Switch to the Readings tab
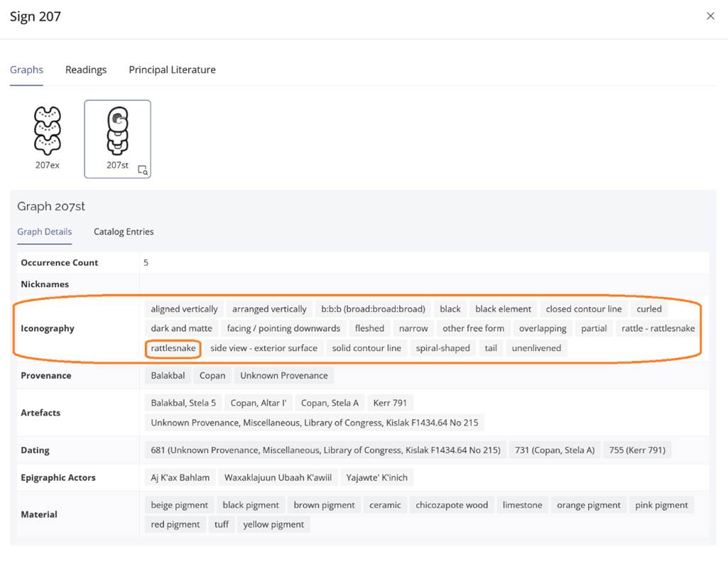Image resolution: width=728 pixels, height=562 pixels. [x=86, y=70]
